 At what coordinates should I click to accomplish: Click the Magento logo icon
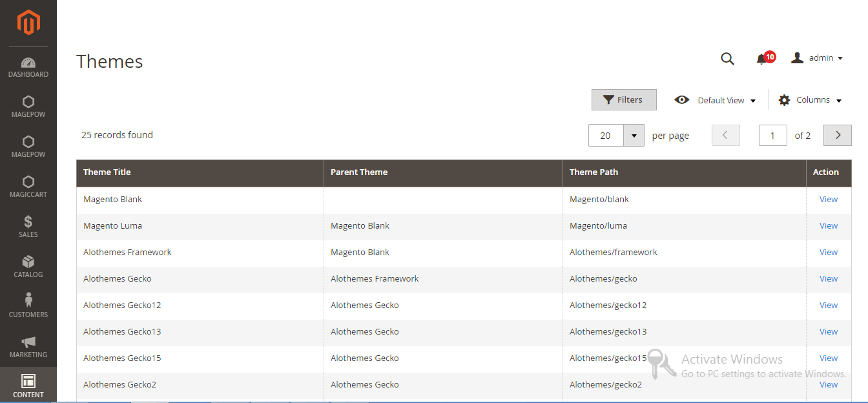point(28,23)
